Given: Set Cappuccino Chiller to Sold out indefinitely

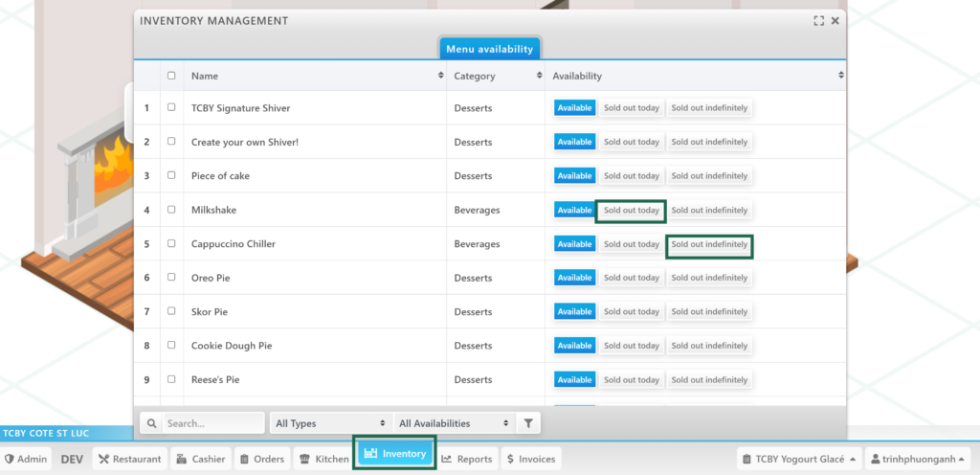Looking at the screenshot, I should coord(709,244).
